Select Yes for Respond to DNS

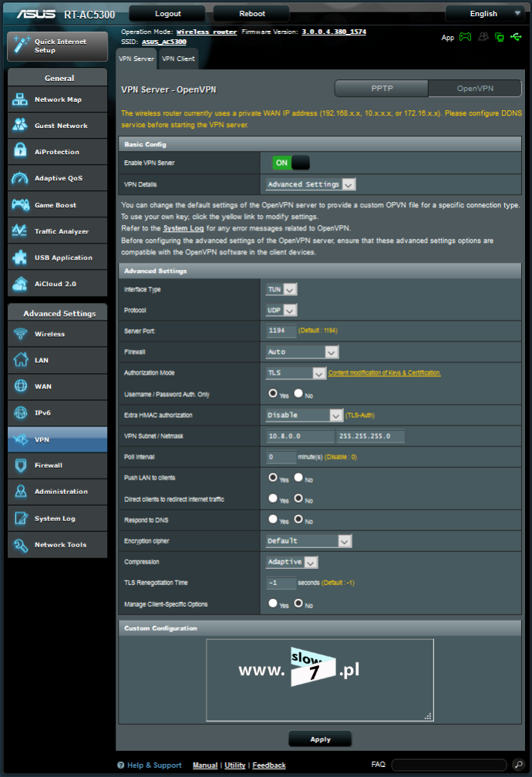click(x=273, y=519)
